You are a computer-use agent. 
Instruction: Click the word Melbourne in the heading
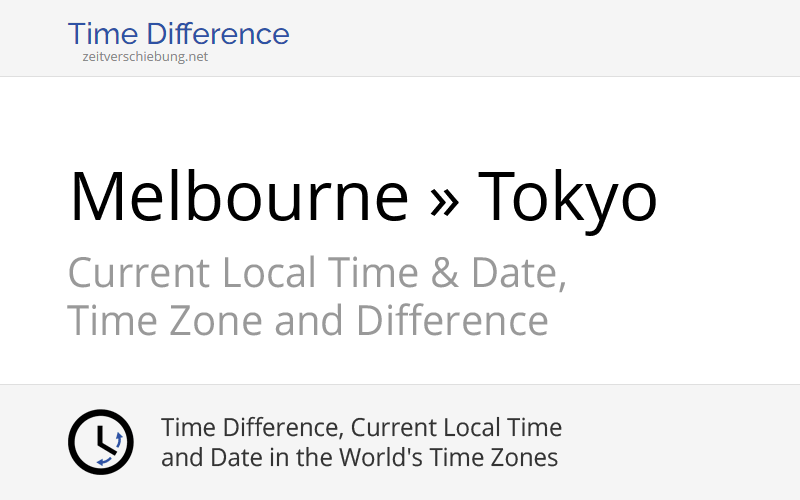[239, 196]
